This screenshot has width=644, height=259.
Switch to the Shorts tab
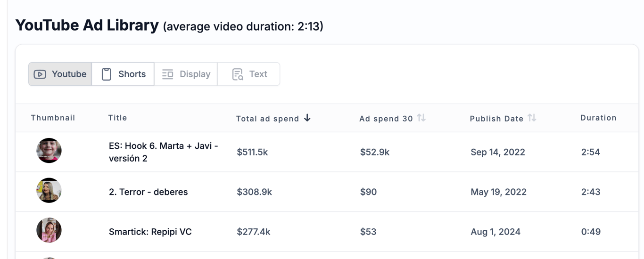click(124, 74)
